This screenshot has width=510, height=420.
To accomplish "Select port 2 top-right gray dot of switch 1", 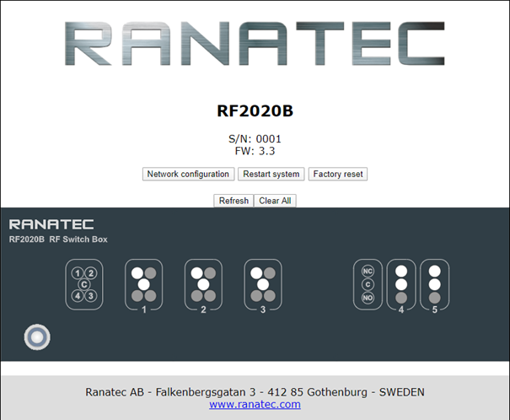I will tap(150, 273).
